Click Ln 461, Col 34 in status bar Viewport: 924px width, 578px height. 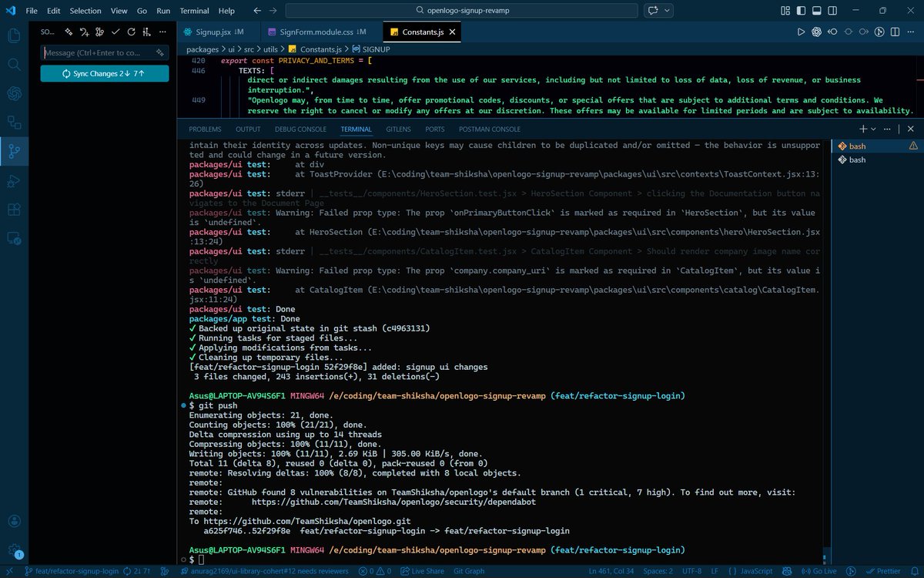(x=612, y=571)
